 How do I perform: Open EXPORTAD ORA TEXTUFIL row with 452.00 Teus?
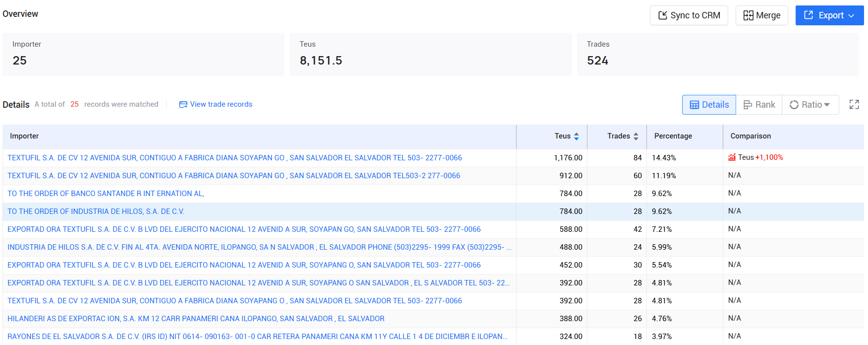[244, 265]
